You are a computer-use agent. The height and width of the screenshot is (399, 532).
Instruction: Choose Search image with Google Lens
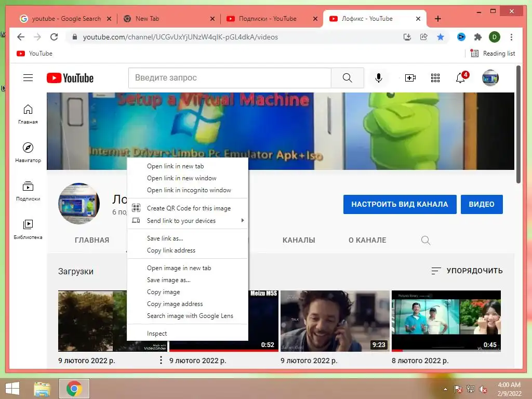(188, 315)
